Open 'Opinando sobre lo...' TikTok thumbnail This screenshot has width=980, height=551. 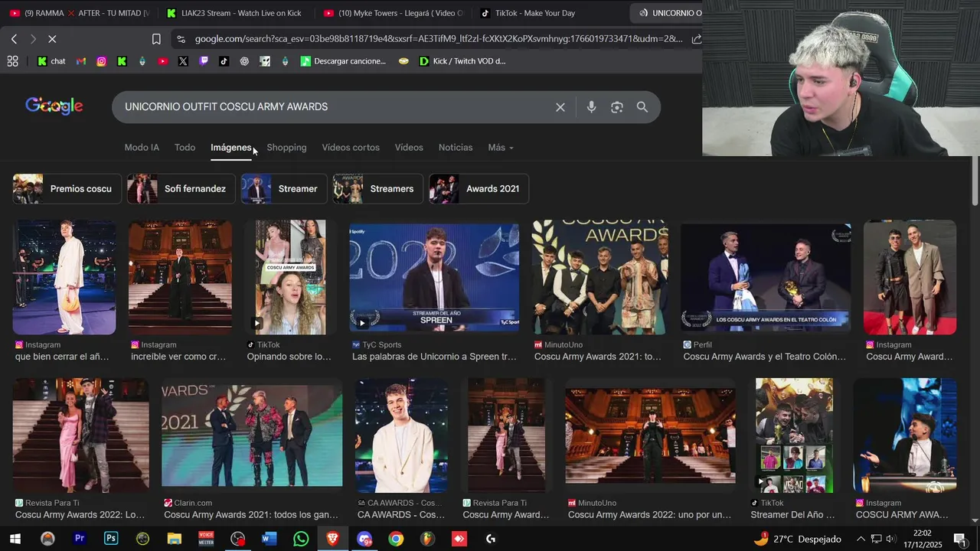(290, 277)
